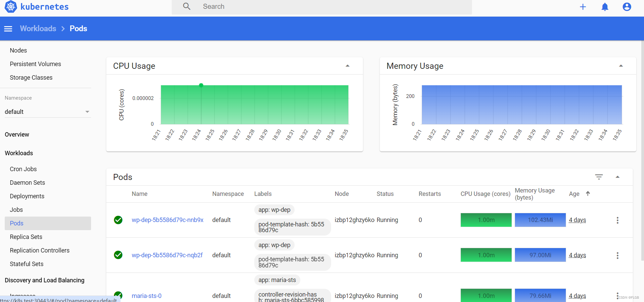Click the search magnifier icon
The height and width of the screenshot is (302, 644).
[x=187, y=6]
